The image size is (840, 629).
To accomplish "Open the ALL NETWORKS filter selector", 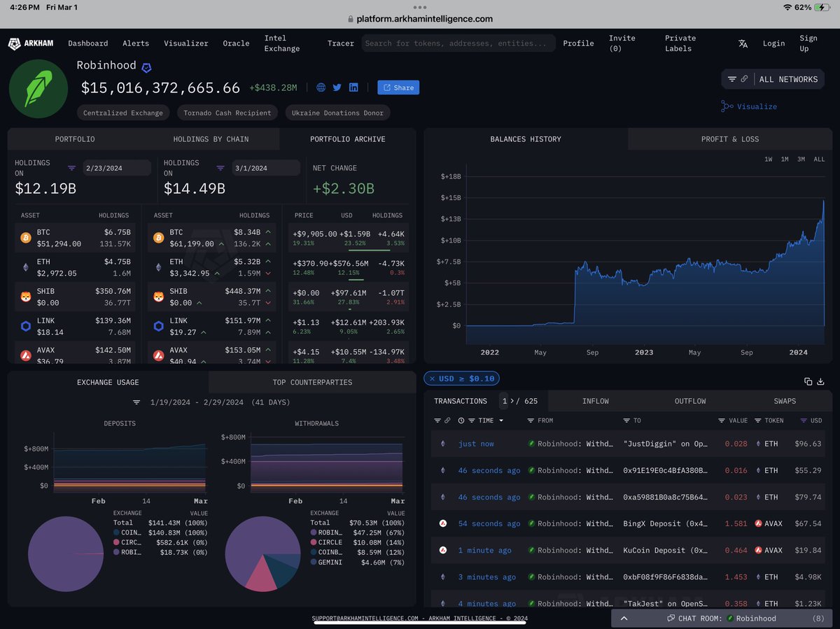I will point(773,79).
